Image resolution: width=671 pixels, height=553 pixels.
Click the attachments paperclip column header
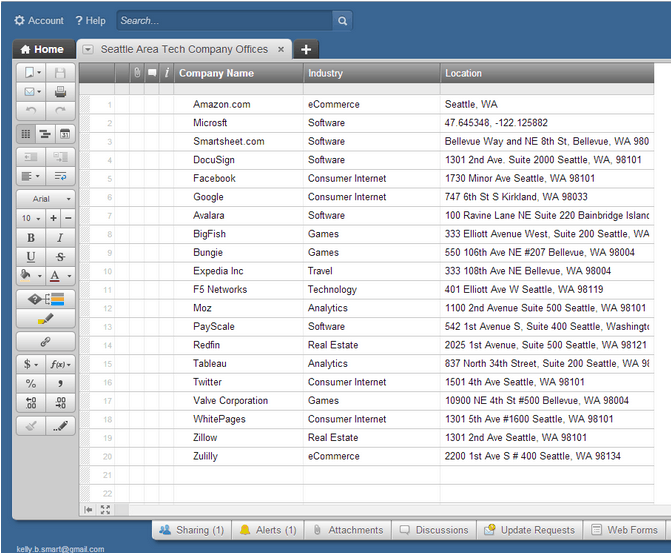137,73
